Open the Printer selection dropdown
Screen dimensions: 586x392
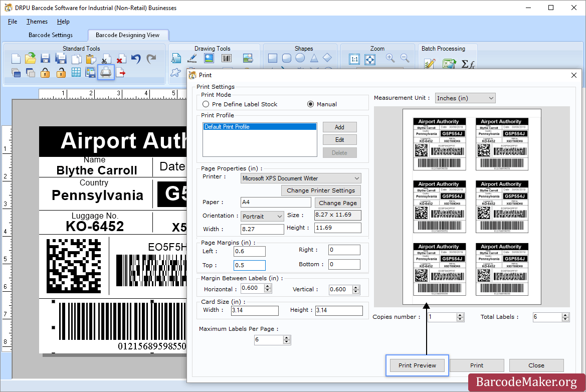301,178
